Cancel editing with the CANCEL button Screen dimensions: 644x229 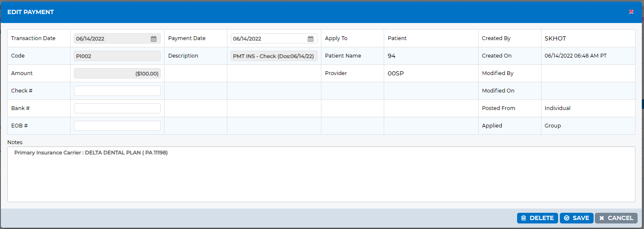click(x=616, y=218)
